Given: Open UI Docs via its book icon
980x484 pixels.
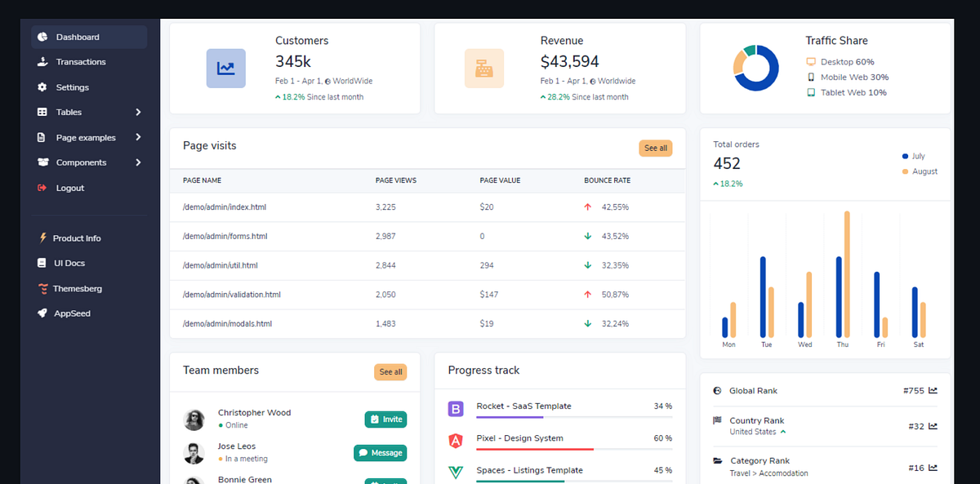Looking at the screenshot, I should click(x=42, y=263).
